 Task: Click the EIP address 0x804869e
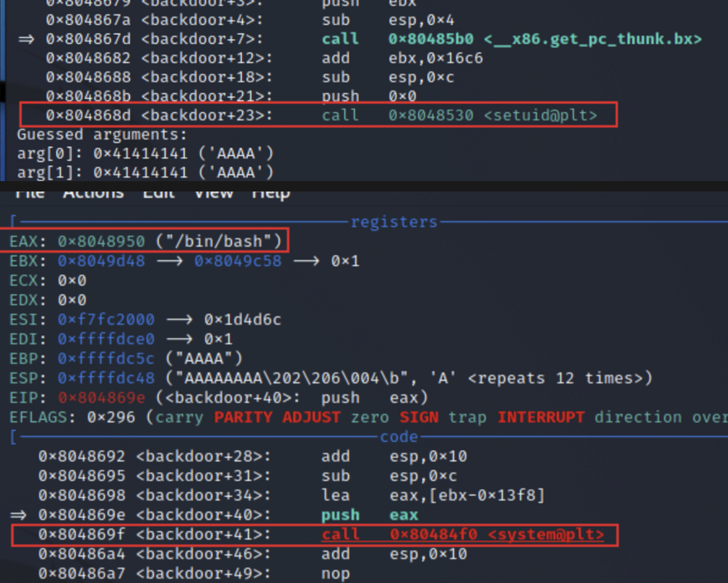coord(101,397)
